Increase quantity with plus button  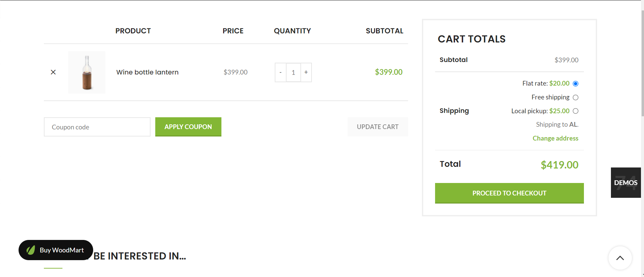coord(306,72)
